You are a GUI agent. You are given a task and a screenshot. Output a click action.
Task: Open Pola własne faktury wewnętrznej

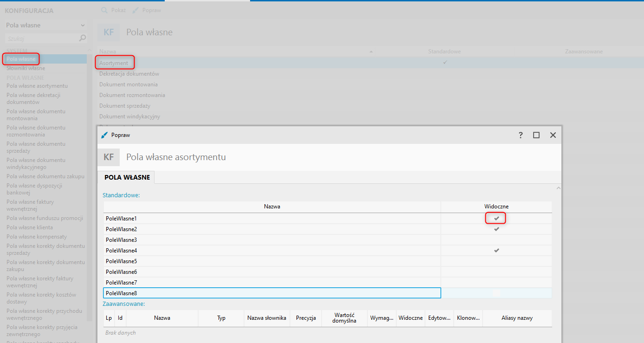[30, 205]
